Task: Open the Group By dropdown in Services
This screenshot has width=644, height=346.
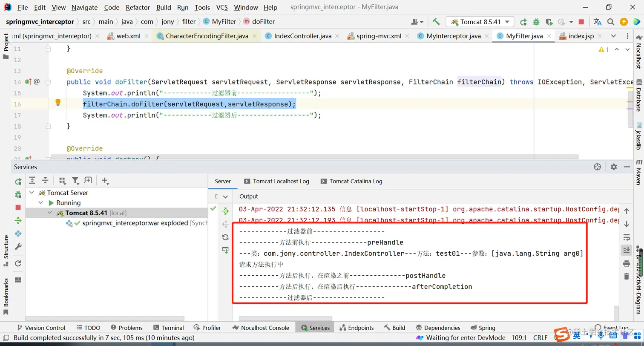Action: point(62,181)
